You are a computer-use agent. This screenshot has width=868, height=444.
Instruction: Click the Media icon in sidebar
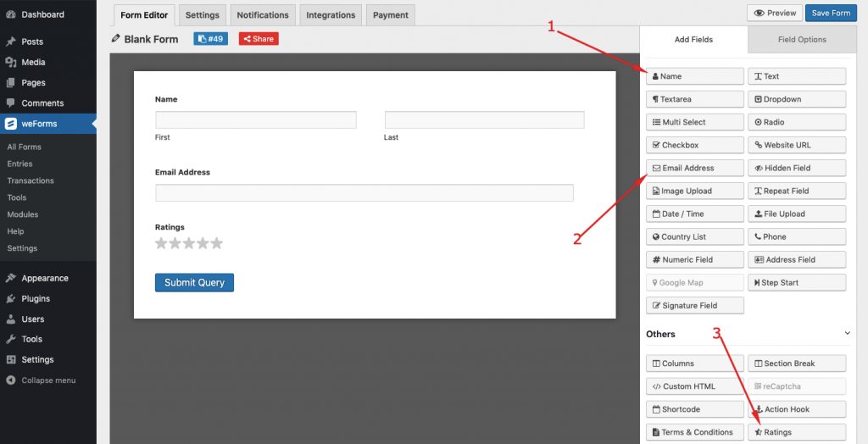point(10,62)
